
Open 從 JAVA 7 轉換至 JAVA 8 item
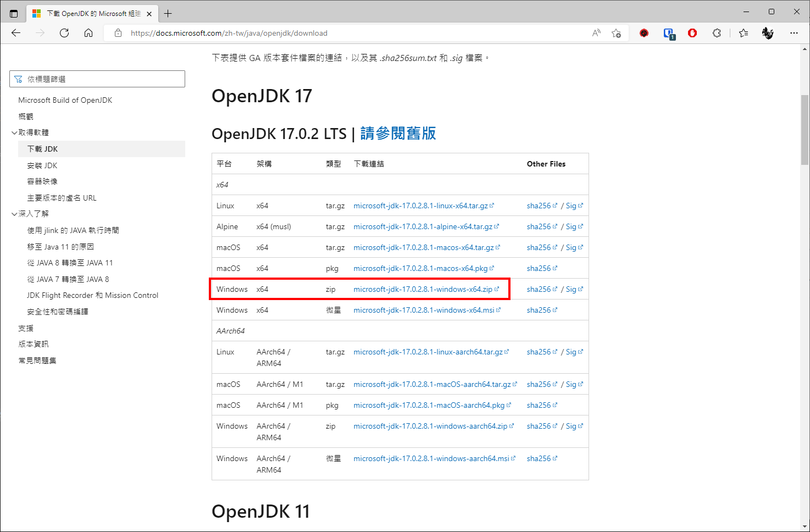click(68, 279)
